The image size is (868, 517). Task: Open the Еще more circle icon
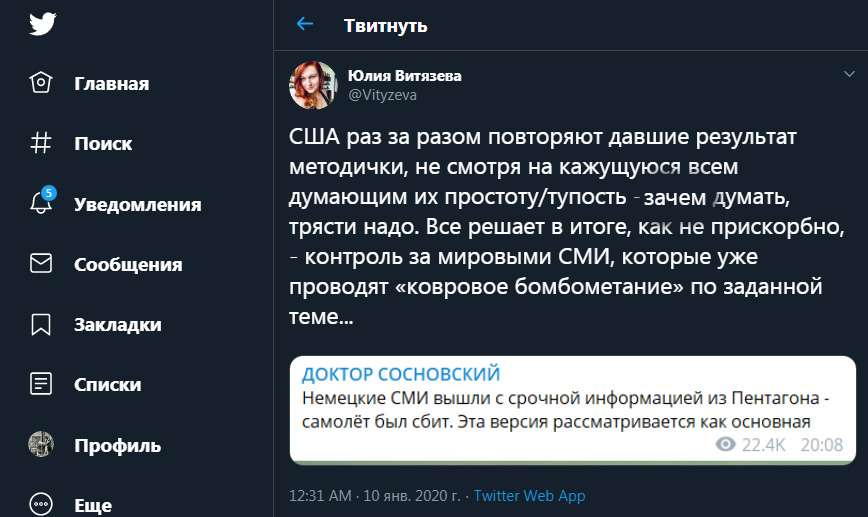point(41,504)
